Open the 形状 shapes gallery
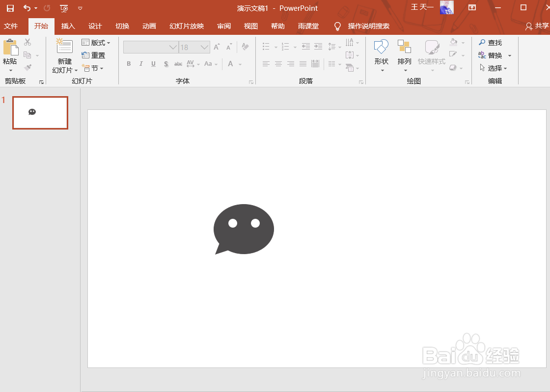Screen dimensions: 550x392 pos(381,54)
